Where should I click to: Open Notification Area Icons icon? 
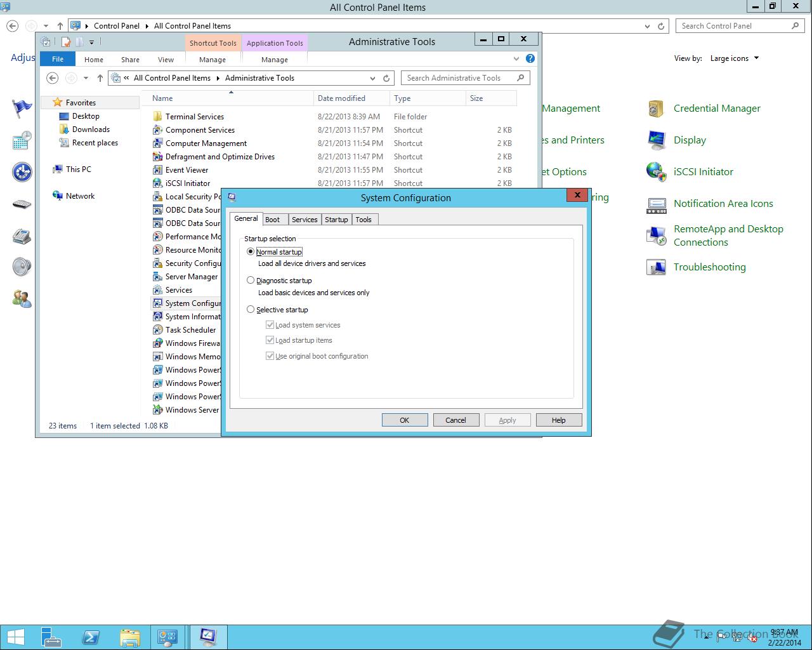pyautogui.click(x=656, y=204)
